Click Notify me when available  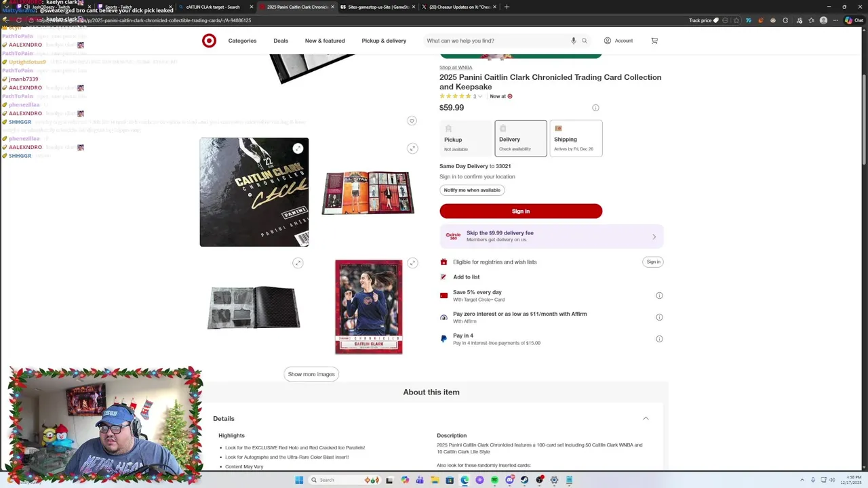[472, 190]
